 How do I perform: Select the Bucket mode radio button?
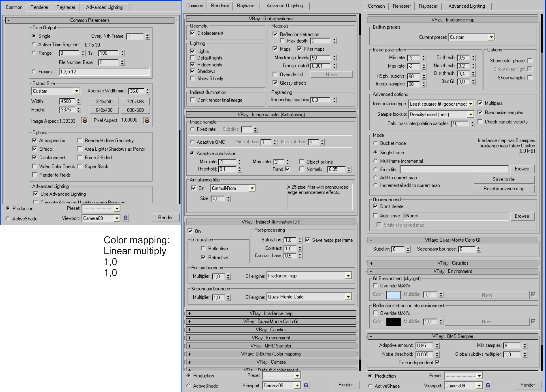tap(375, 143)
